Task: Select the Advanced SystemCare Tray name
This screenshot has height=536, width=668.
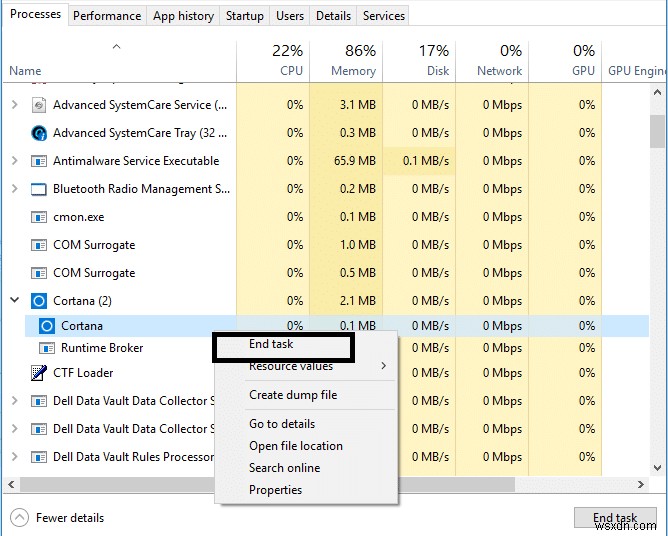Action: 140,133
